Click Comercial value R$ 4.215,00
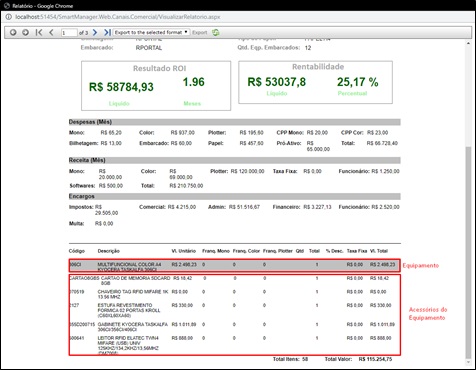The width and height of the screenshot is (476, 370). 182,207
